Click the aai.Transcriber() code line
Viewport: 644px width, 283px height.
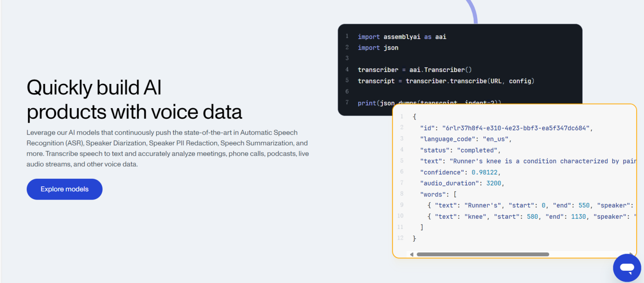[x=414, y=70]
